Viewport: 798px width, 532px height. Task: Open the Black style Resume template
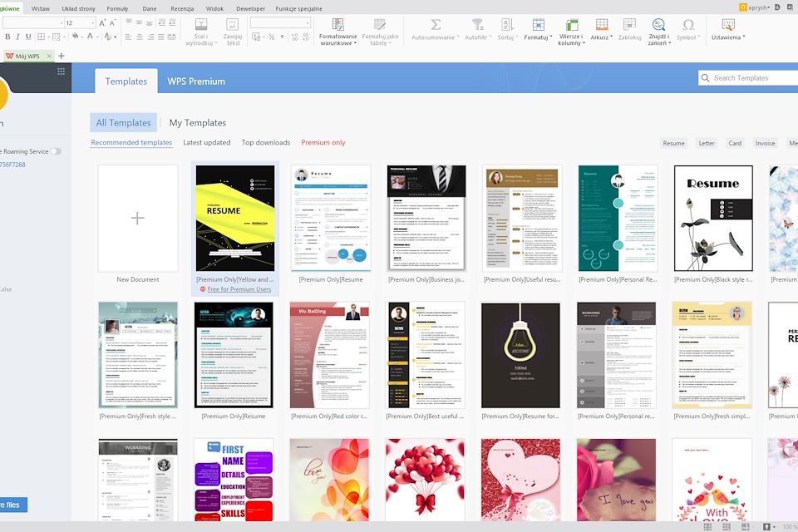pyautogui.click(x=713, y=218)
